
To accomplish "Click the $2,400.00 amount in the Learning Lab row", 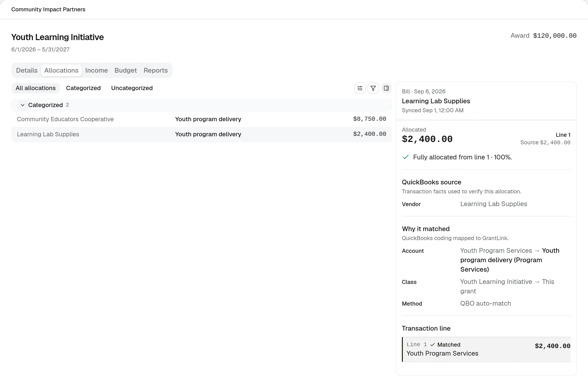I will pyautogui.click(x=370, y=134).
